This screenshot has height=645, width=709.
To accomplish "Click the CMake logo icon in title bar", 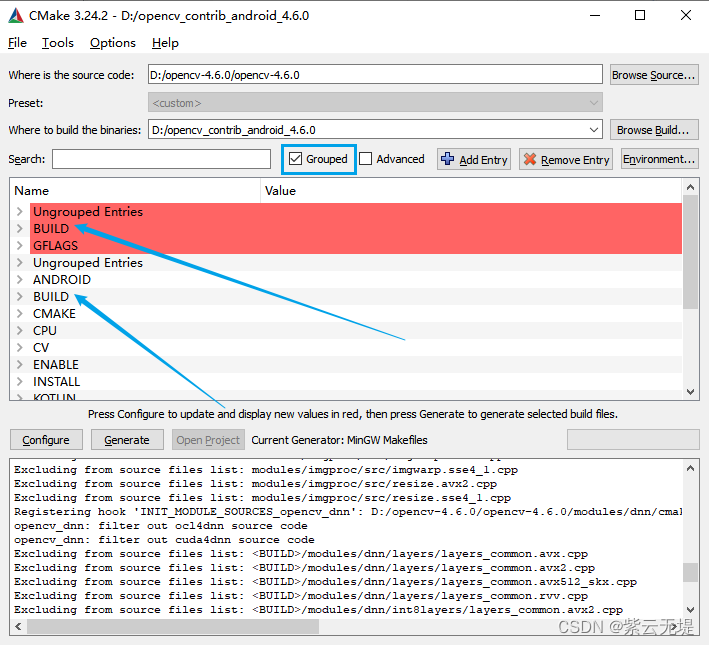I will point(16,15).
